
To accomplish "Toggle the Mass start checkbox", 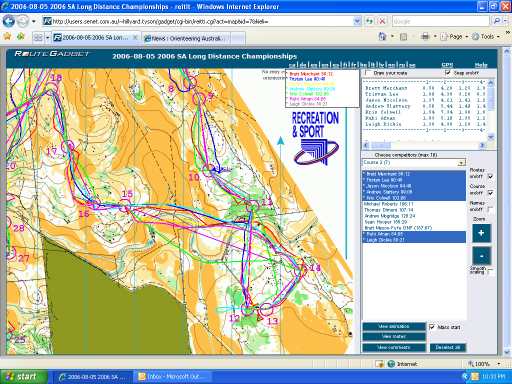I will click(432, 327).
